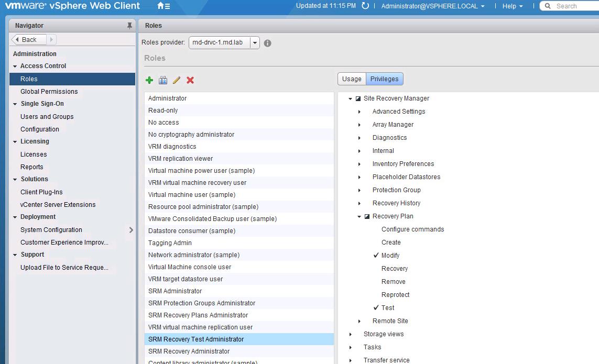Select the Remove privilege under Recovery Plan
Image resolution: width=599 pixels, height=364 pixels.
point(394,281)
